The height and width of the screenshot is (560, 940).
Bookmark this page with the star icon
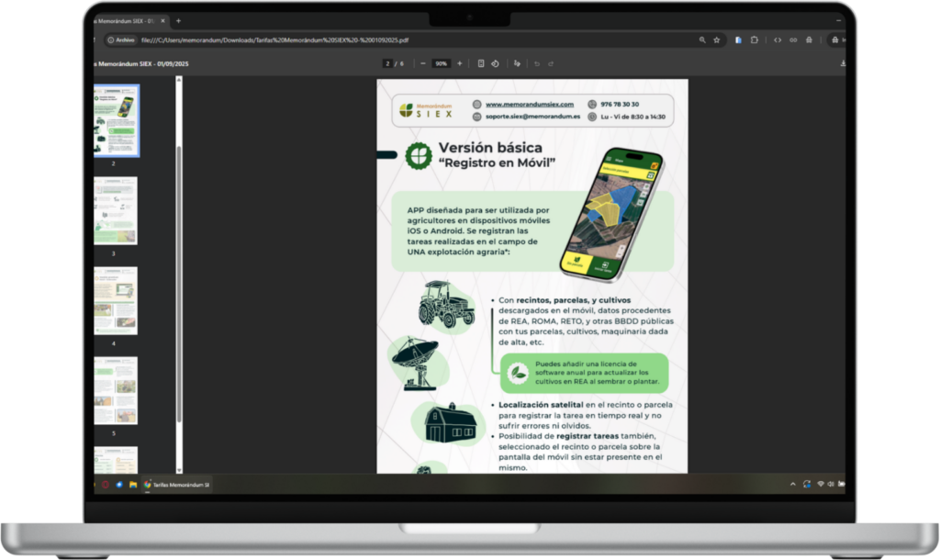point(716,40)
